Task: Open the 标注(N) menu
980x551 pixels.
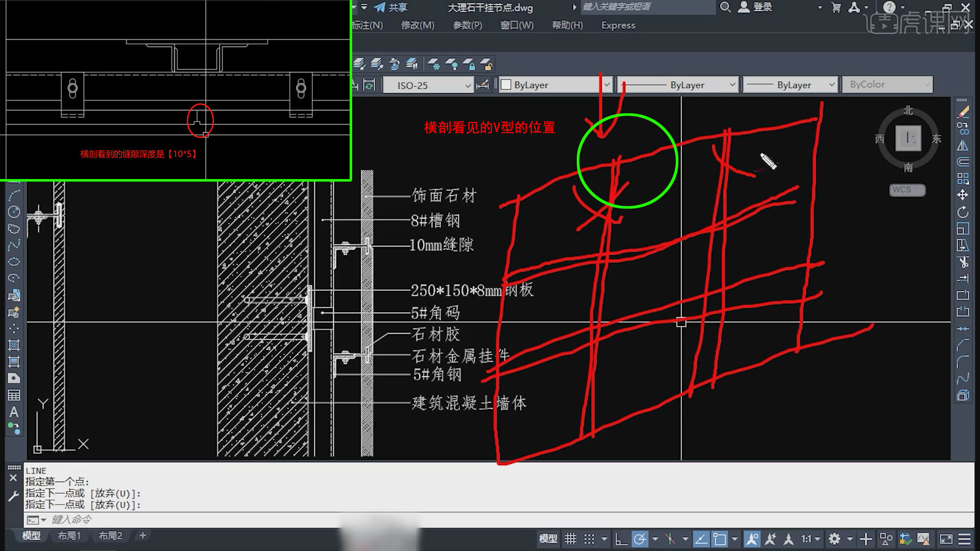Action: (x=367, y=25)
